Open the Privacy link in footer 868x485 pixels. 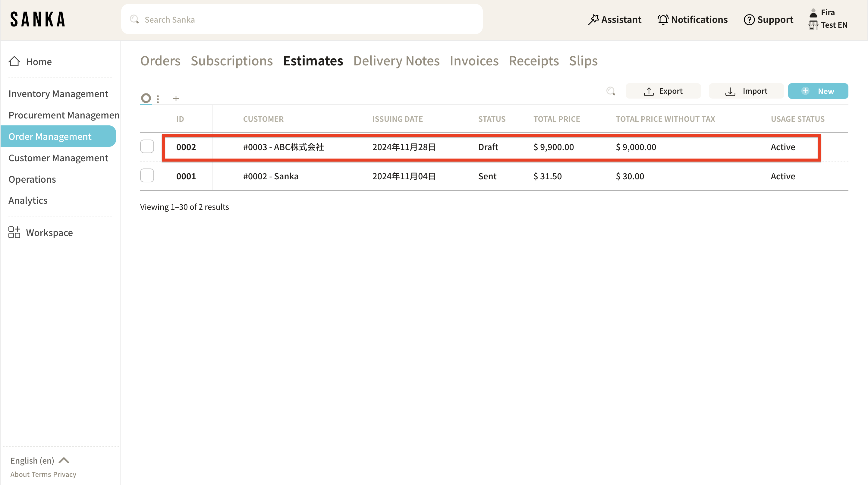tap(64, 474)
